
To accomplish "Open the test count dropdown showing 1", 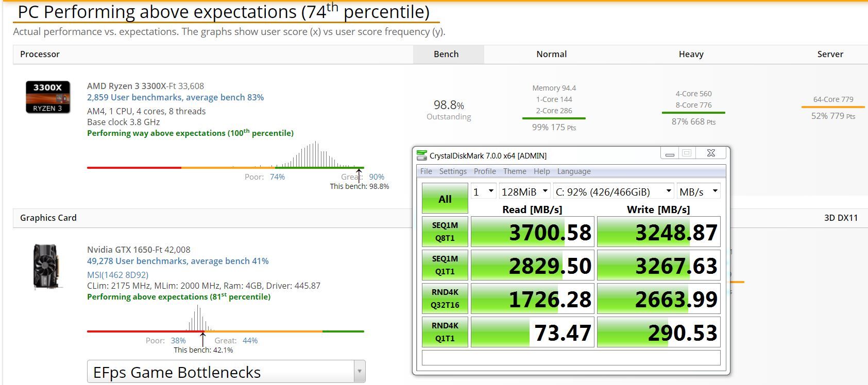I will point(484,192).
